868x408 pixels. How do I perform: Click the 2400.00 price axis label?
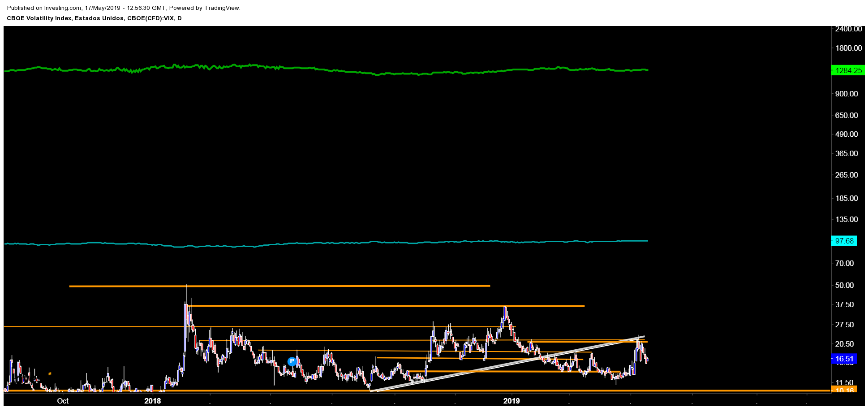848,29
